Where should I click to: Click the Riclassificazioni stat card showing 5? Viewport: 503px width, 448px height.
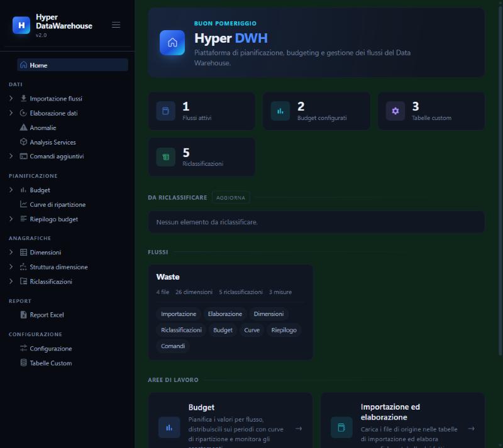pos(202,157)
